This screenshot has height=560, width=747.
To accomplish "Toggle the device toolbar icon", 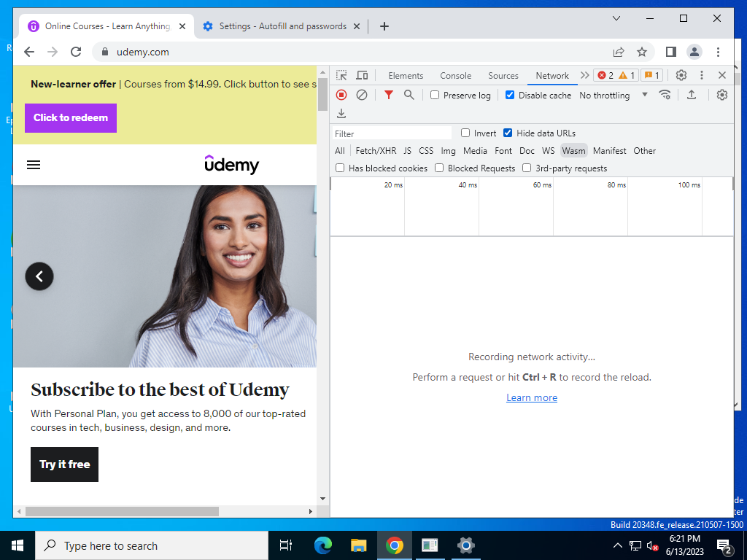I will (362, 75).
